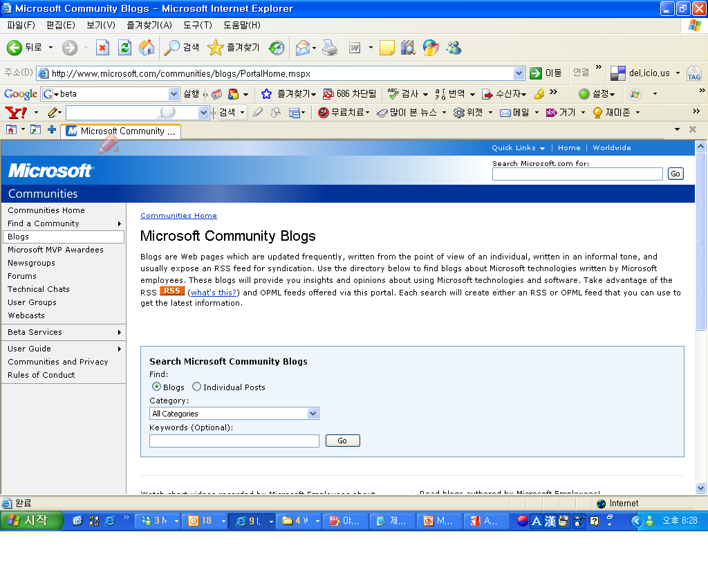Click the yellow note toolbar icon

(x=387, y=48)
